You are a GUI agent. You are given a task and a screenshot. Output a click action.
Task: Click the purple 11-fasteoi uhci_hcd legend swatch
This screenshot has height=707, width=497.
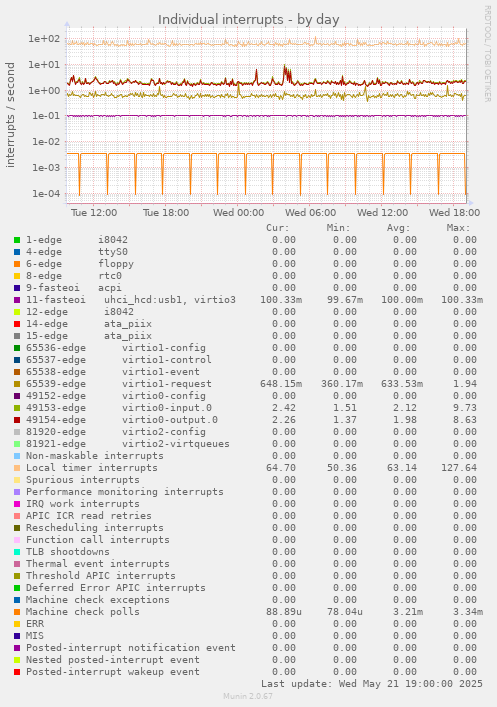[17, 300]
